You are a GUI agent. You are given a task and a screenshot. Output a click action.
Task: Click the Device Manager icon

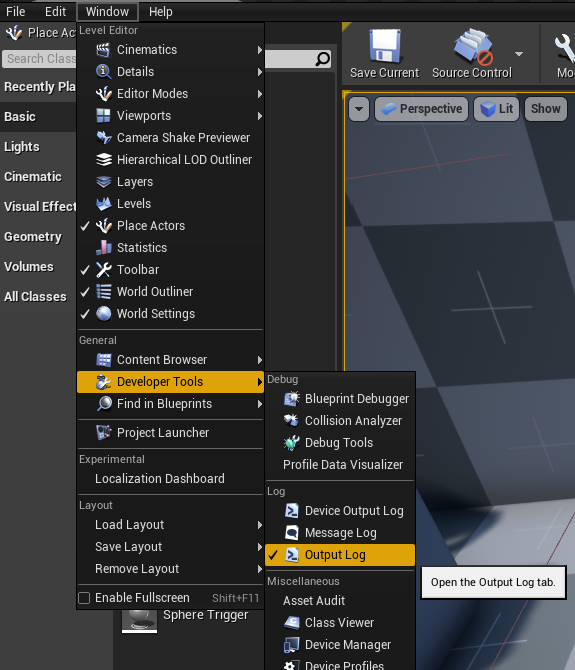coord(291,645)
